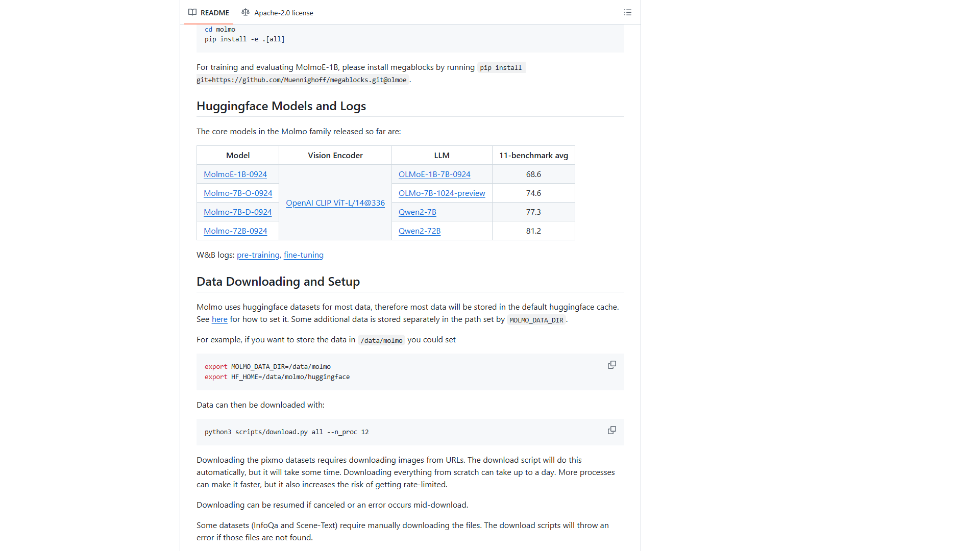Open the OpenAI CLIP ViT-L/14@336 link
980x551 pixels.
tap(335, 203)
